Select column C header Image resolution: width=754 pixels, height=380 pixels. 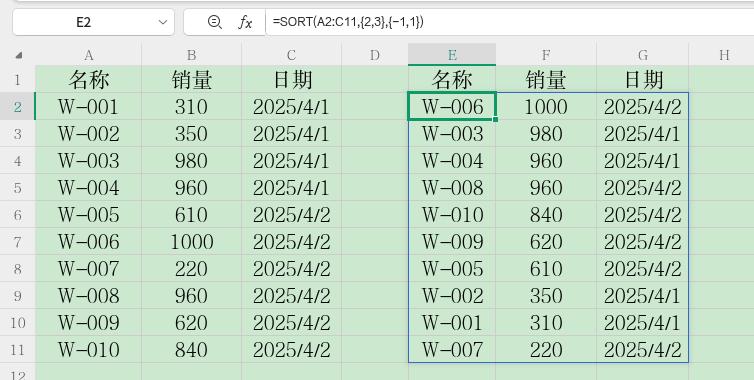click(291, 55)
